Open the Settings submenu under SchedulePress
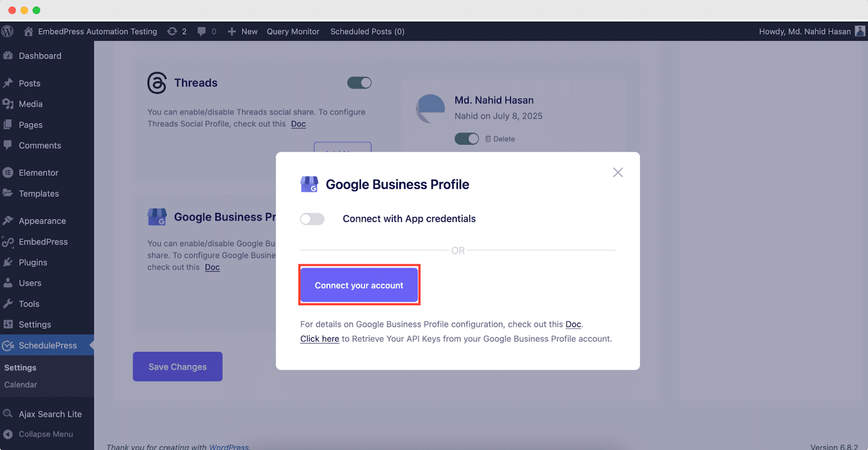Screen dimensions: 868x450 click(20, 368)
